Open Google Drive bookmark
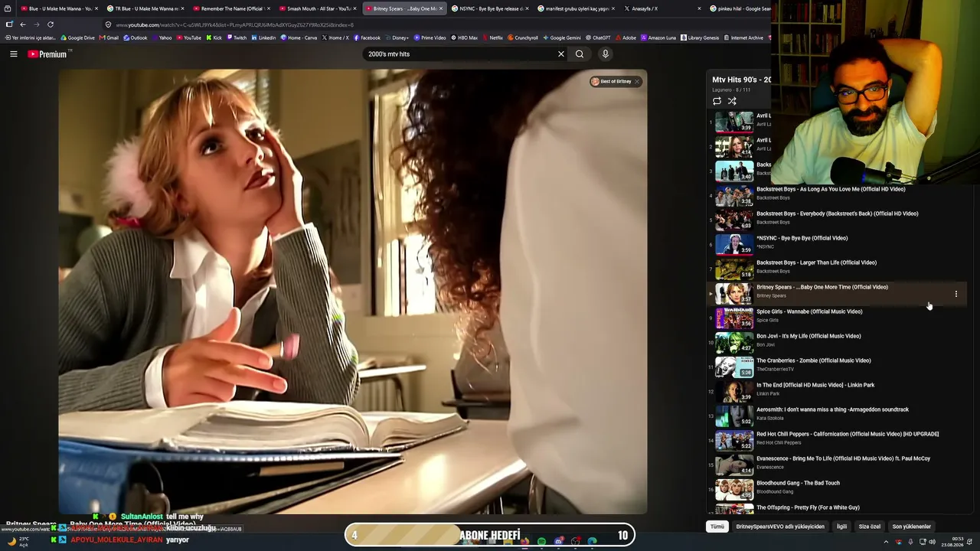 pyautogui.click(x=77, y=37)
